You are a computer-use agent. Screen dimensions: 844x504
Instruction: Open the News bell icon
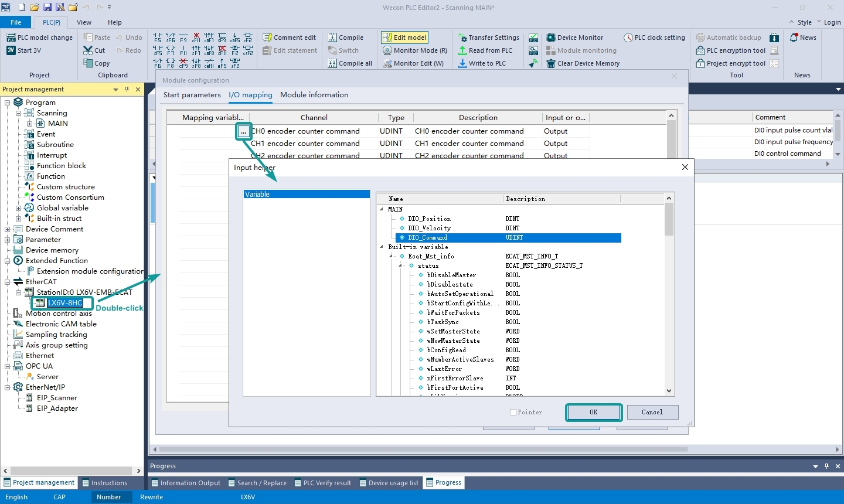coord(794,38)
